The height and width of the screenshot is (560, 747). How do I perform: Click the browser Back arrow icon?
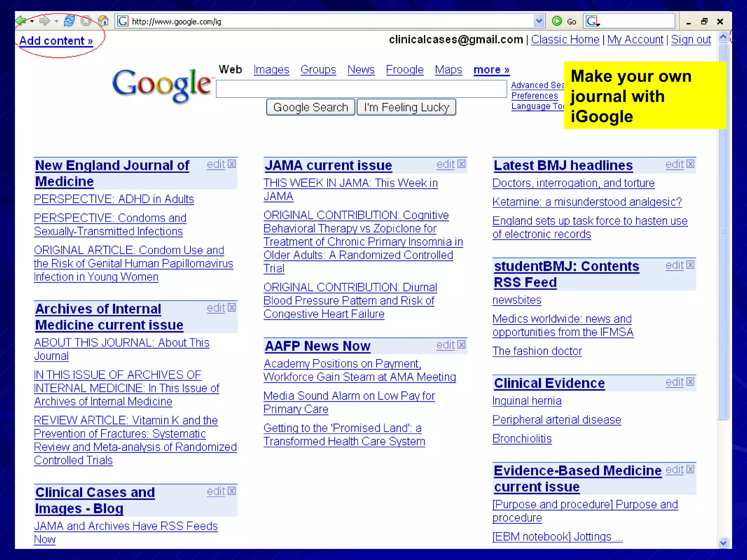pyautogui.click(x=21, y=21)
